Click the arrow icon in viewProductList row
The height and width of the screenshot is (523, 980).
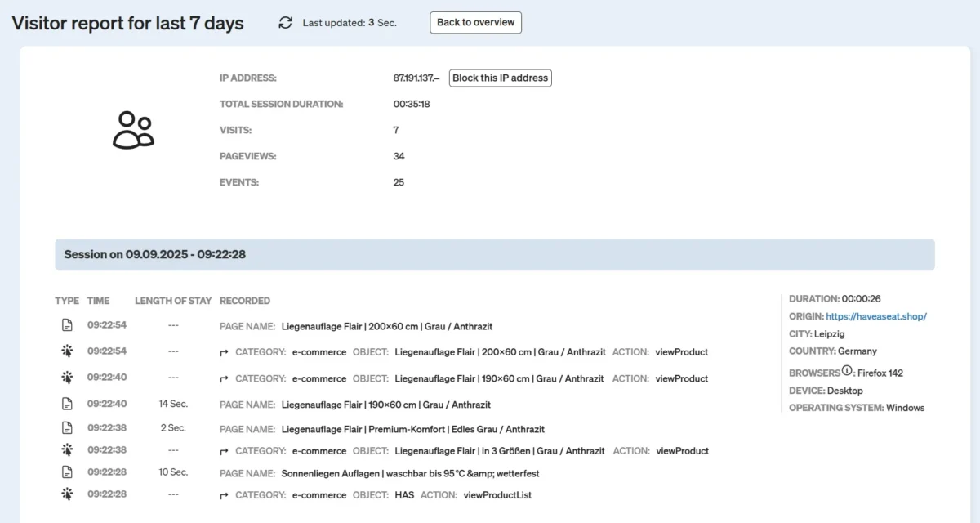point(225,495)
